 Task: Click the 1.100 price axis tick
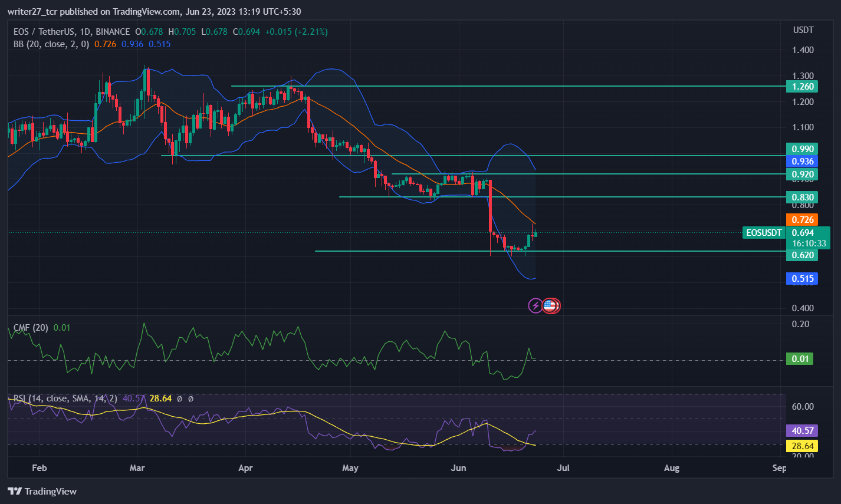[x=803, y=127]
